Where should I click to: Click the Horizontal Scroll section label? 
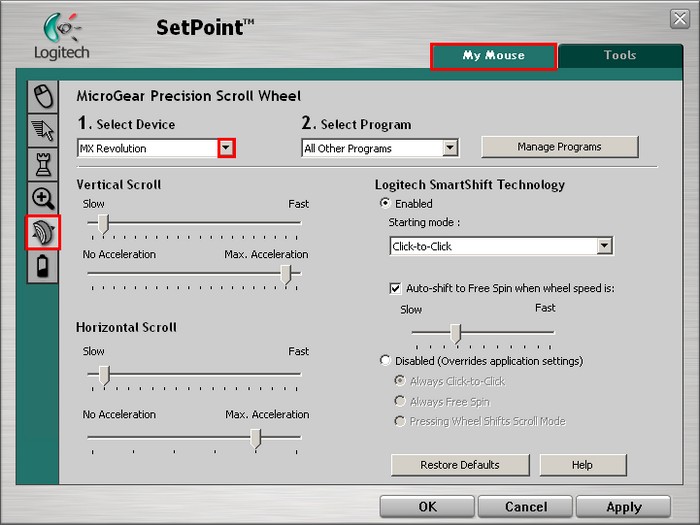point(126,327)
